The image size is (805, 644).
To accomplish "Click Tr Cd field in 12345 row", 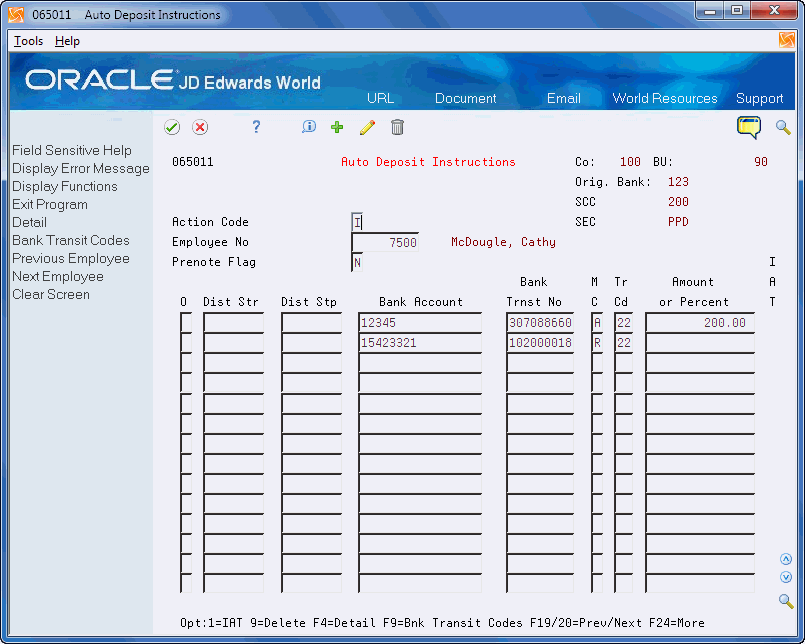I will pos(624,323).
